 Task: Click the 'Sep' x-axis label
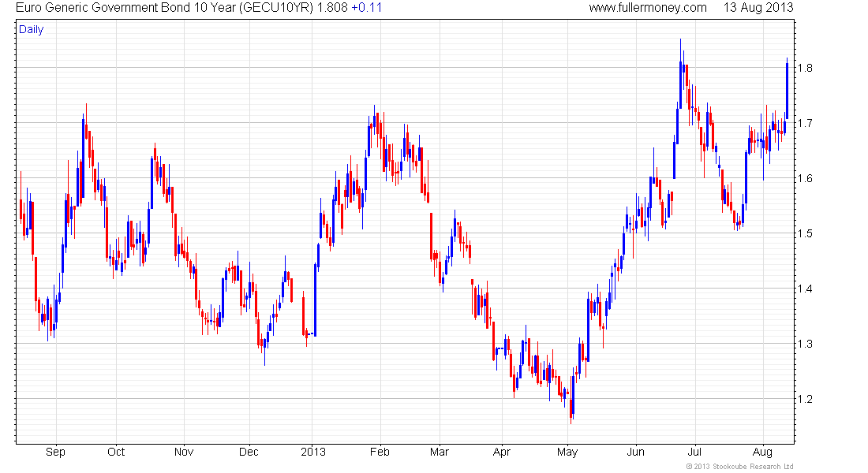(x=55, y=452)
